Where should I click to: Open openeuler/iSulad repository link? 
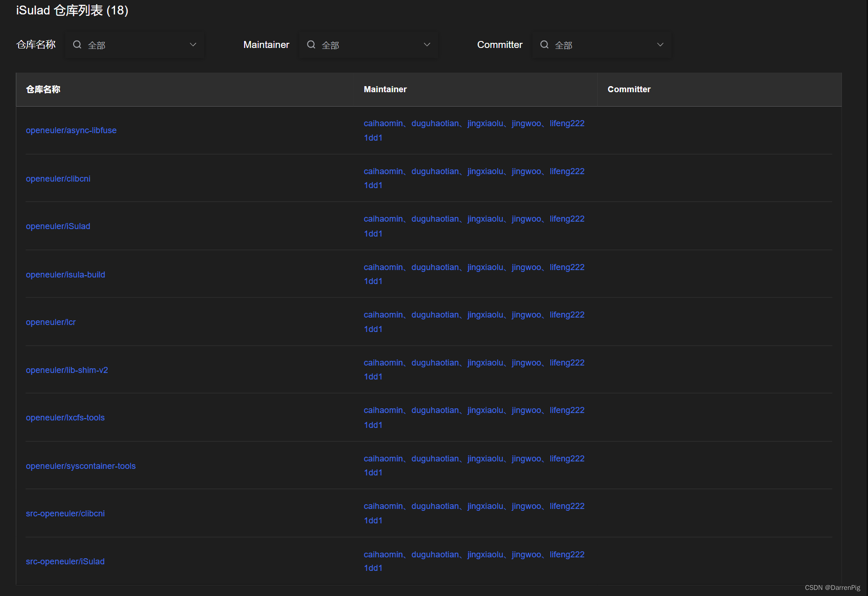click(58, 226)
